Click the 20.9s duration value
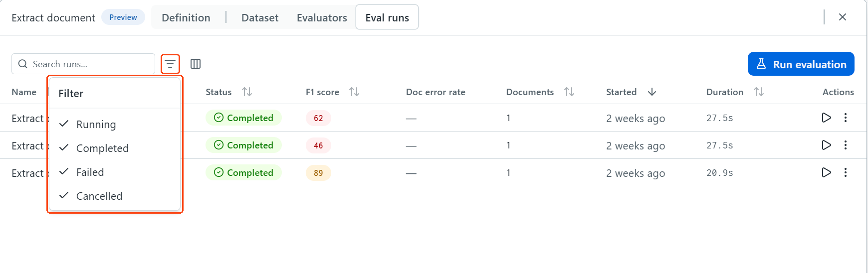 [x=719, y=172]
